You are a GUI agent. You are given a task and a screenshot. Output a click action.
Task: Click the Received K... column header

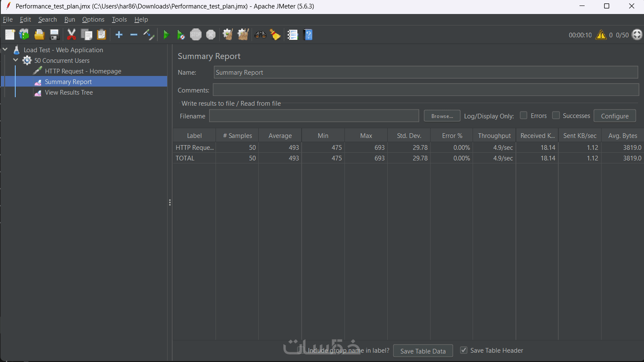tap(537, 135)
